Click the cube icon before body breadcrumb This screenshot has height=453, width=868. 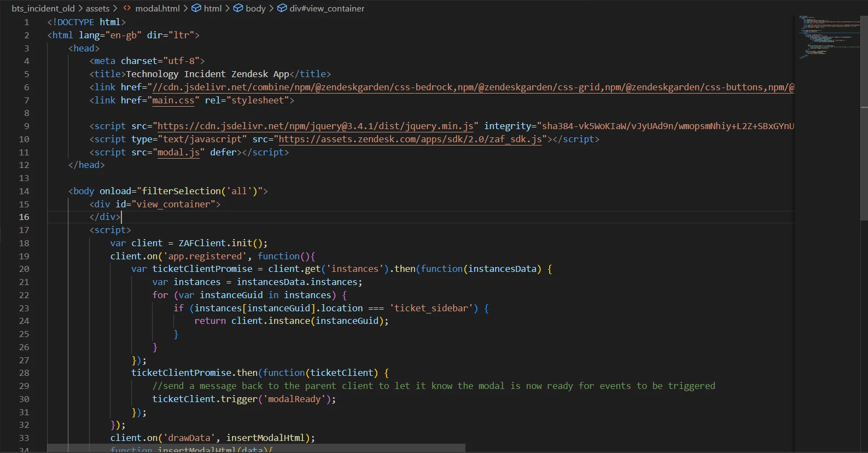(x=238, y=8)
